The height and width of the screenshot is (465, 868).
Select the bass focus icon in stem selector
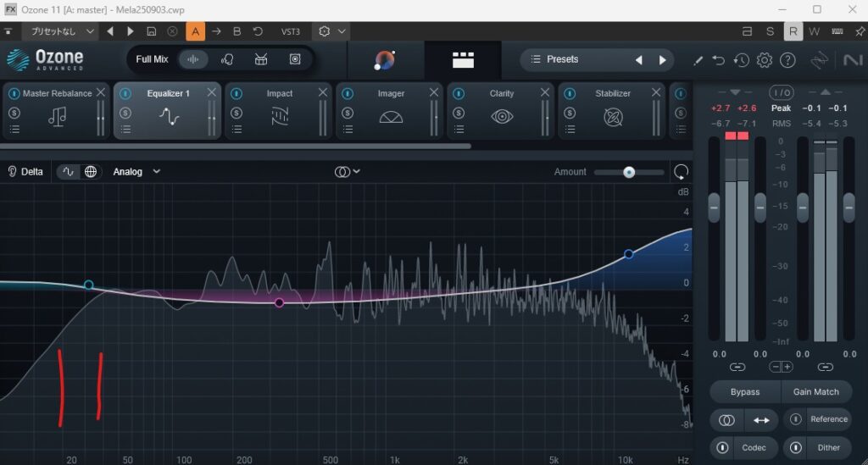295,60
